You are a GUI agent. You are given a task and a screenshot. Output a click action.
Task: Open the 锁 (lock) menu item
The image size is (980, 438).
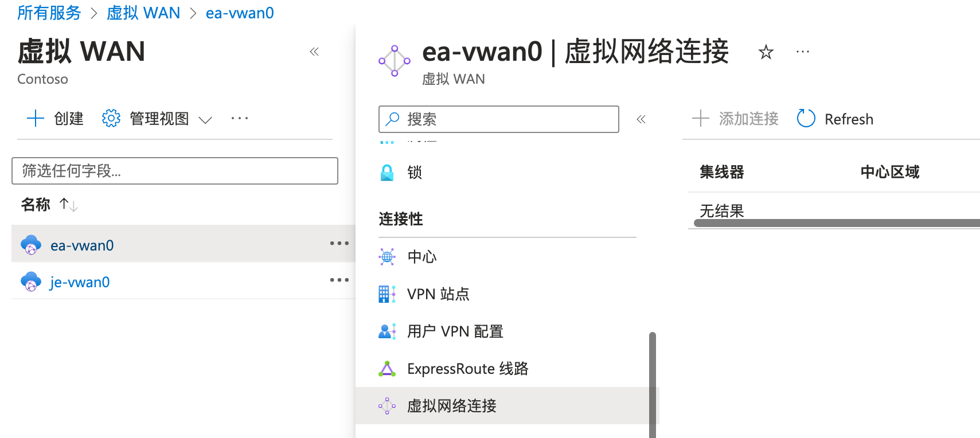pos(400,173)
